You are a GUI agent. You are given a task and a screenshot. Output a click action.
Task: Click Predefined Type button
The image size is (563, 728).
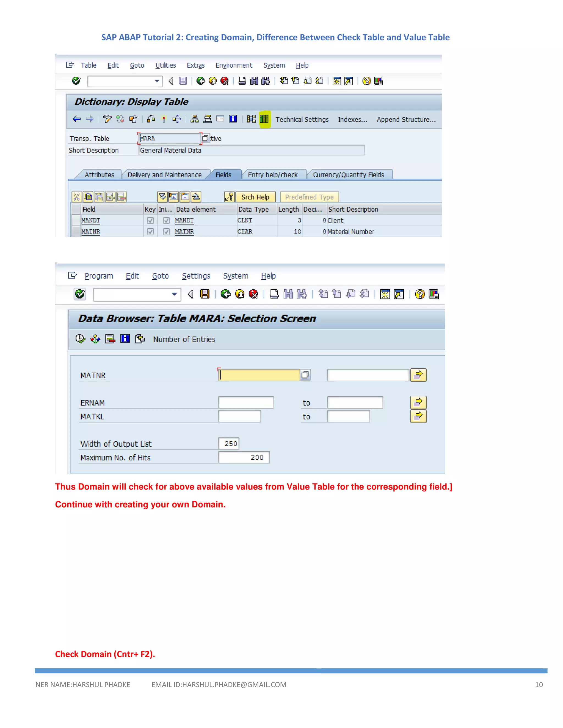310,197
